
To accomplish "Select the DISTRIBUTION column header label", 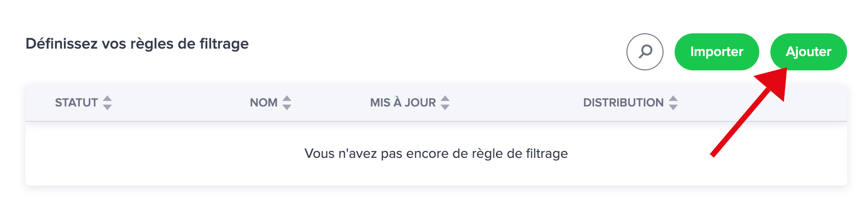I will point(623,103).
